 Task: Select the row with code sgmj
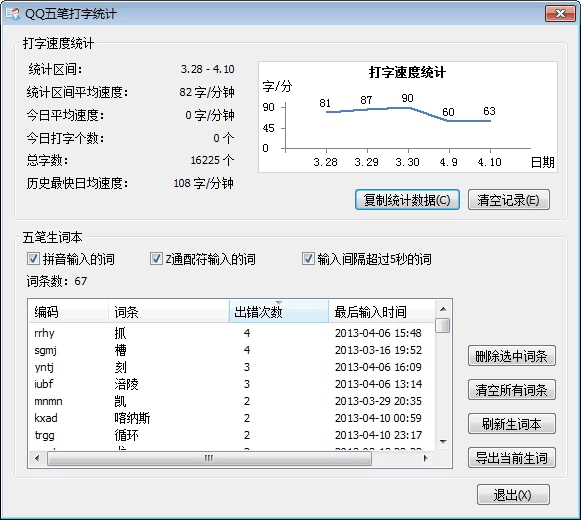coord(232,350)
